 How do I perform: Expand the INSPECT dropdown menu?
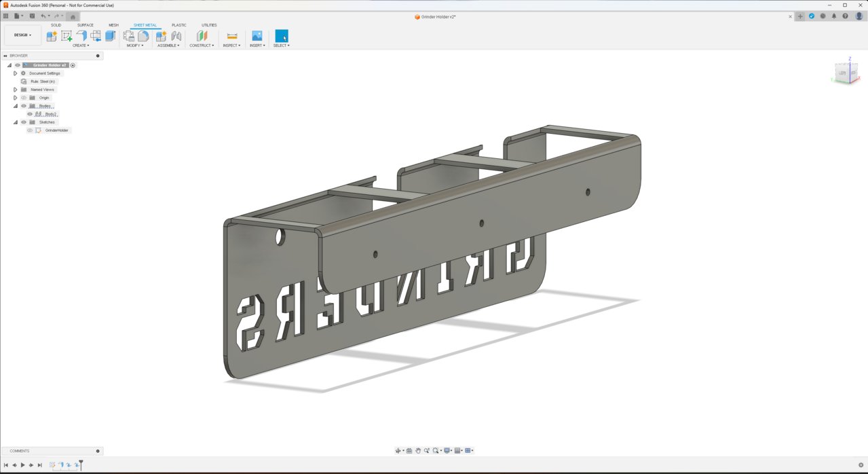(231, 45)
